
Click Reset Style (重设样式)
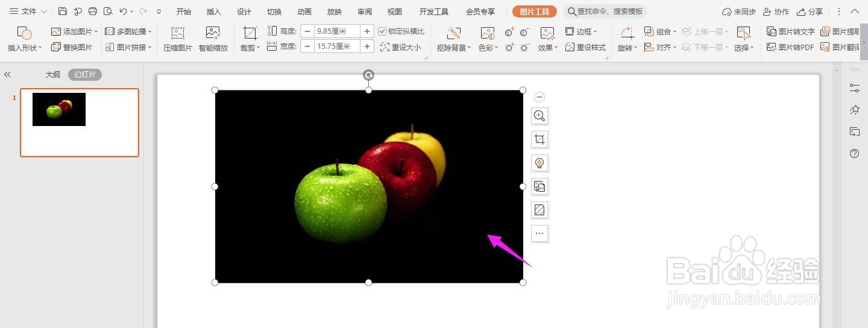click(585, 47)
